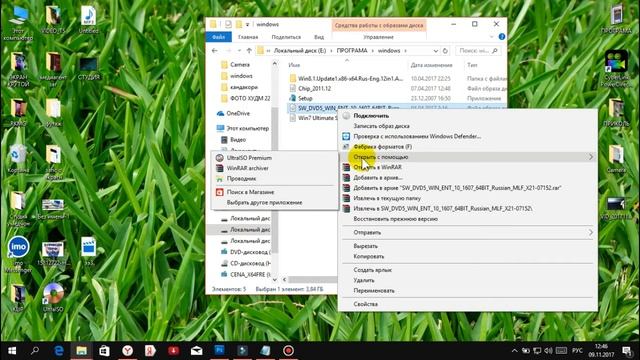Switch to 'Вид' ribbon tab
This screenshot has height=360, width=640.
(319, 37)
